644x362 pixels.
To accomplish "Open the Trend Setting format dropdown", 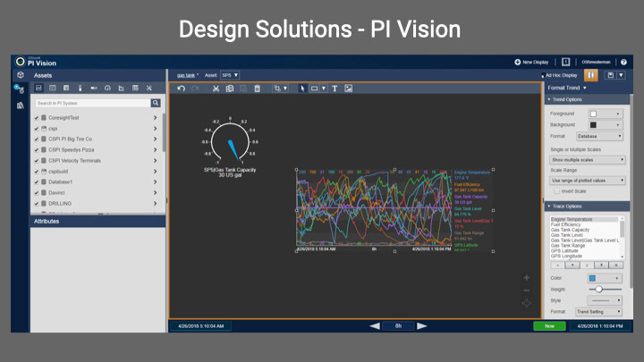I will (x=598, y=312).
